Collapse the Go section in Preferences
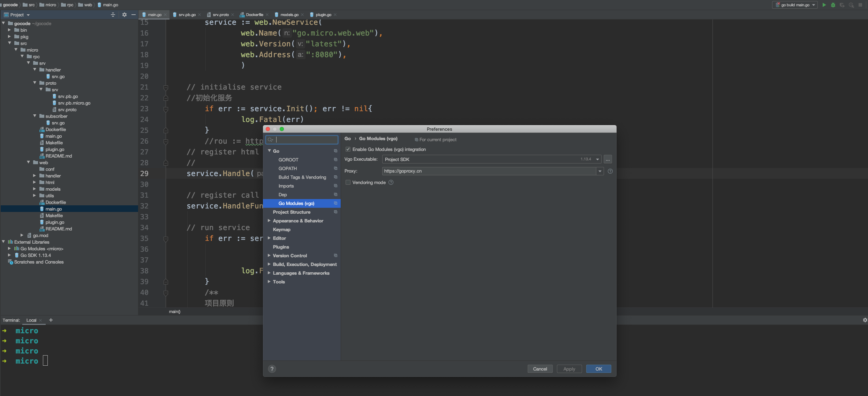This screenshot has height=396, width=868. 269,151
